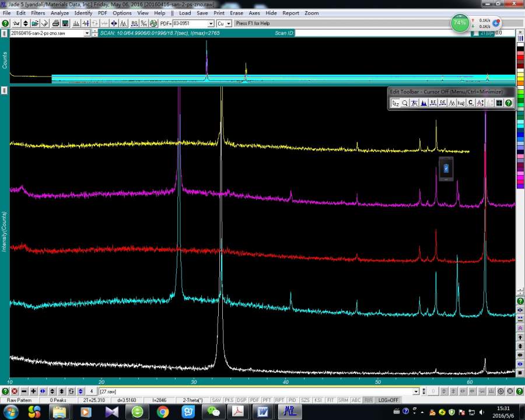Click the printer icon in main toolbar
This screenshot has width=525, height=420.
click(55, 23)
